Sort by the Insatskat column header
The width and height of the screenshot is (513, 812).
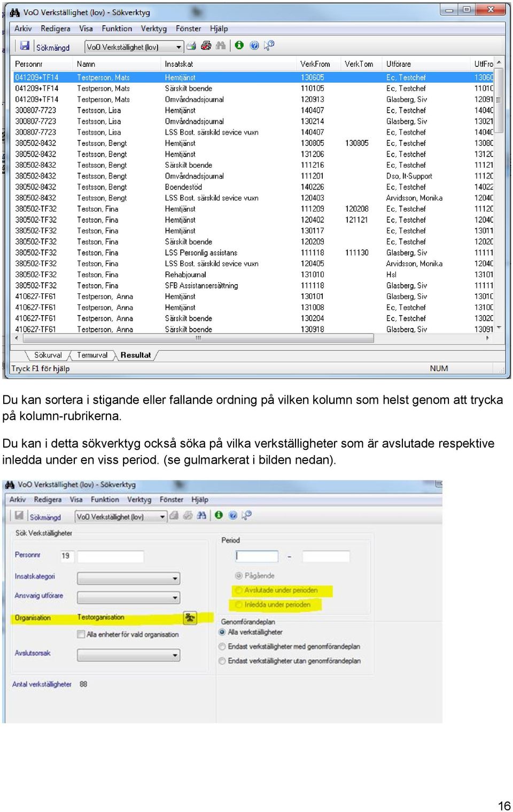[x=230, y=64]
